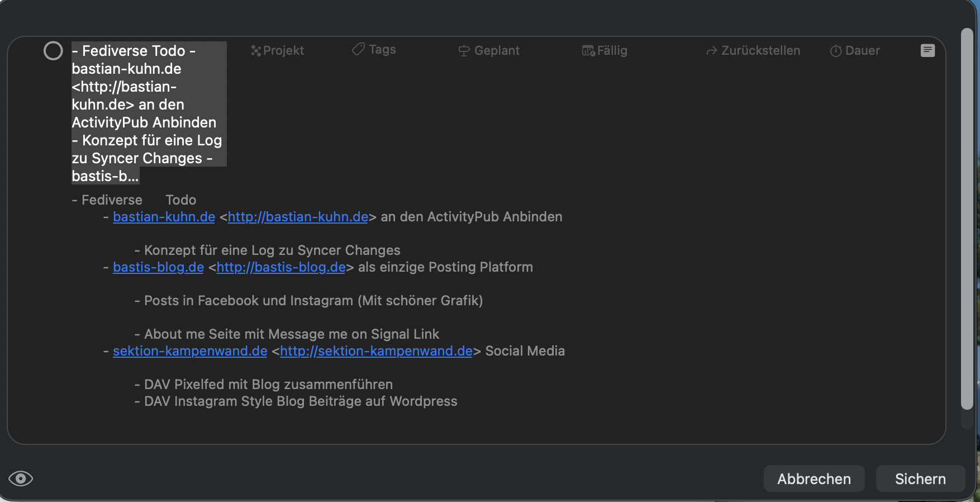980x502 pixels.
Task: Set the Fällig due date
Action: (605, 51)
